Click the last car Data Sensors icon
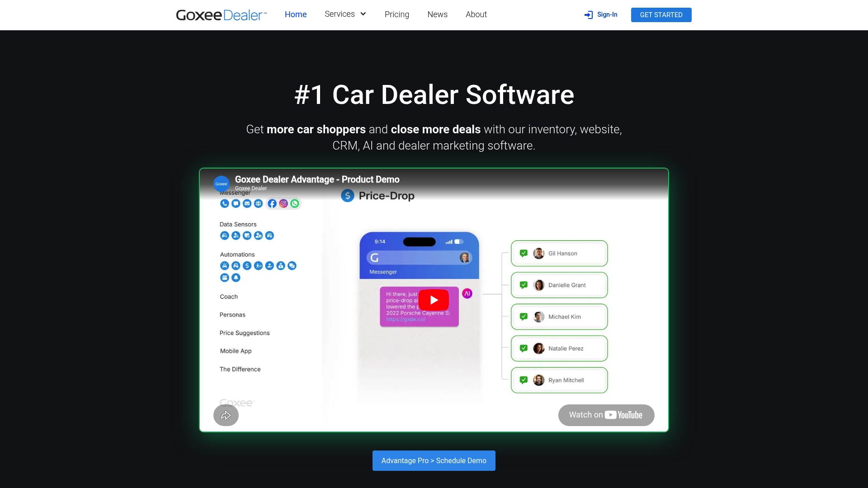This screenshot has height=488, width=868. (269, 235)
